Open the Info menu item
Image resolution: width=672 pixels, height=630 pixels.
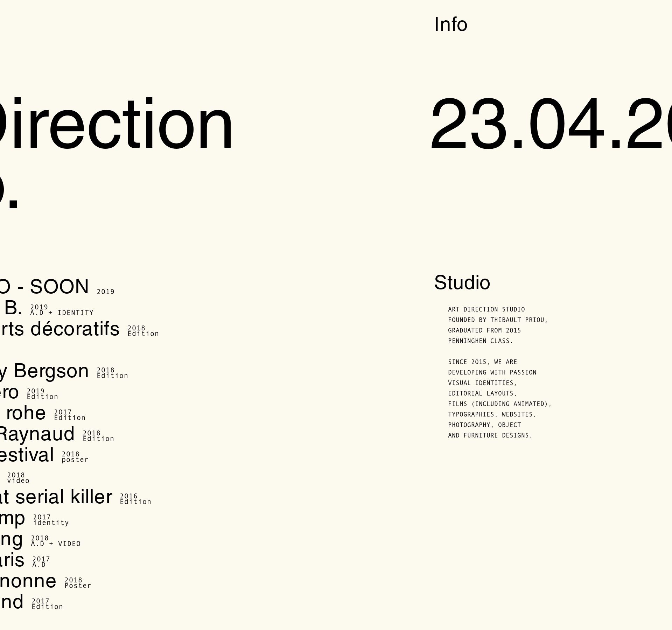[x=450, y=24]
